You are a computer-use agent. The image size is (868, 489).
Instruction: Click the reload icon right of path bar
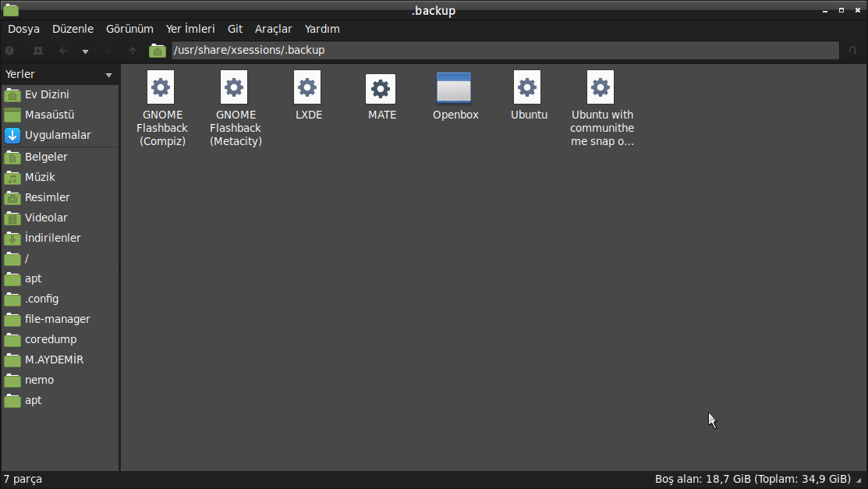tap(853, 51)
